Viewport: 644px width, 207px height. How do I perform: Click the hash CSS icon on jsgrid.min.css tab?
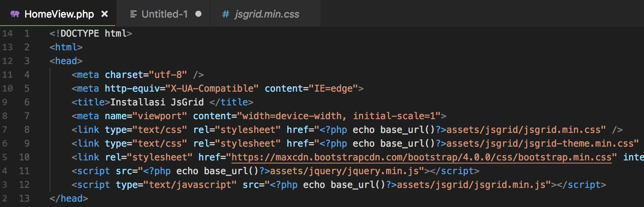click(x=226, y=14)
